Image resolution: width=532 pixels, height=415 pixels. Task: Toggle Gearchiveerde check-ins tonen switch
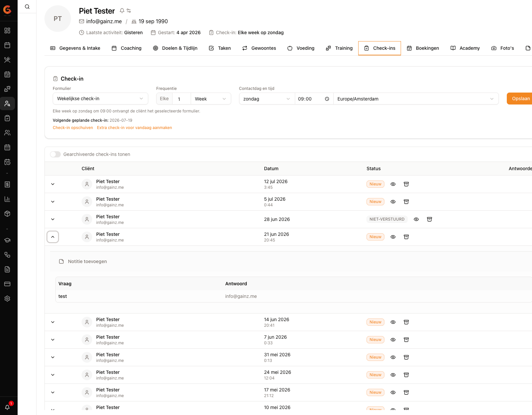point(55,154)
